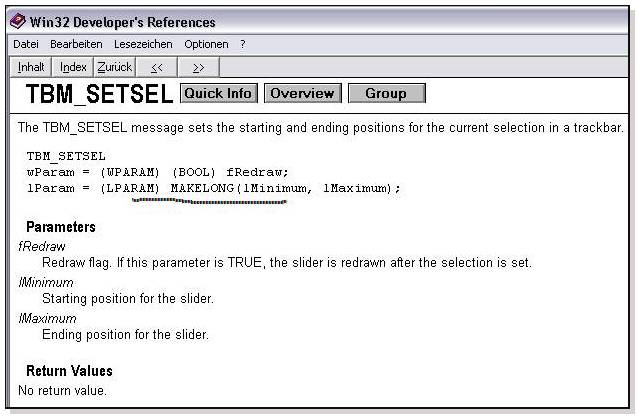Open the Lesezeichen menu

pyautogui.click(x=143, y=44)
